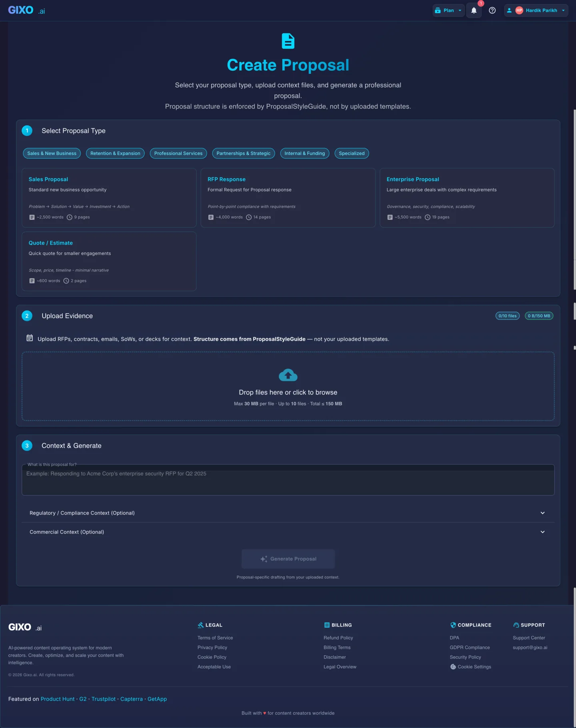Open the help question mark icon

click(492, 10)
